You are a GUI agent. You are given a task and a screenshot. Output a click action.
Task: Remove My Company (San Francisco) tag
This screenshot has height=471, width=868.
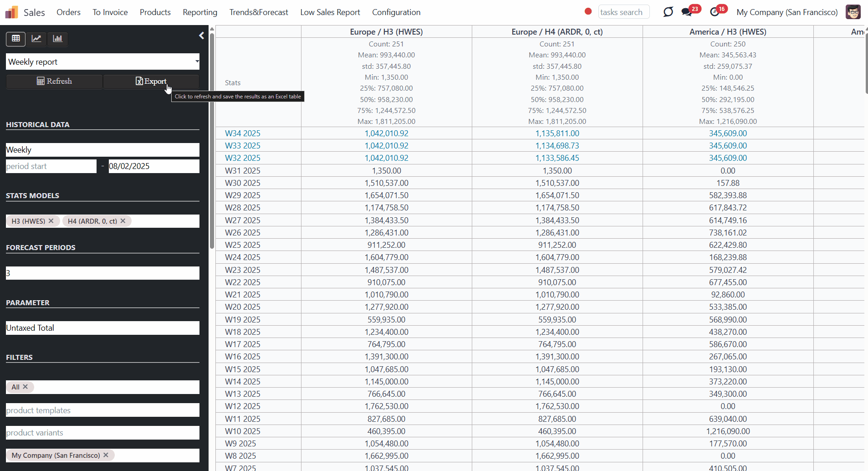coord(106,455)
